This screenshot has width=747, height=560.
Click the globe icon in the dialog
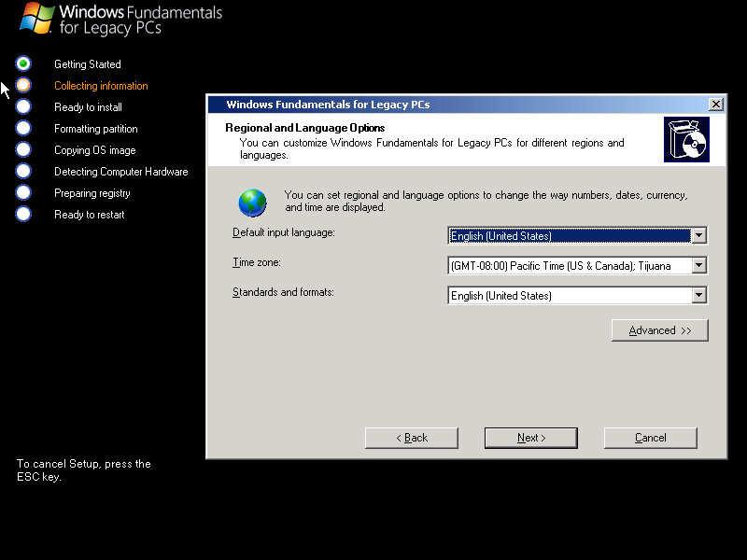(x=252, y=202)
